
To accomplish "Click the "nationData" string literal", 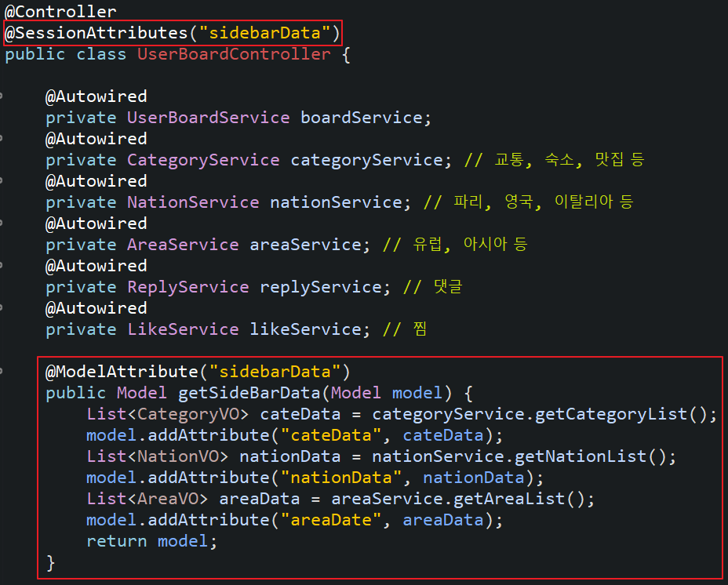I will point(341,478).
